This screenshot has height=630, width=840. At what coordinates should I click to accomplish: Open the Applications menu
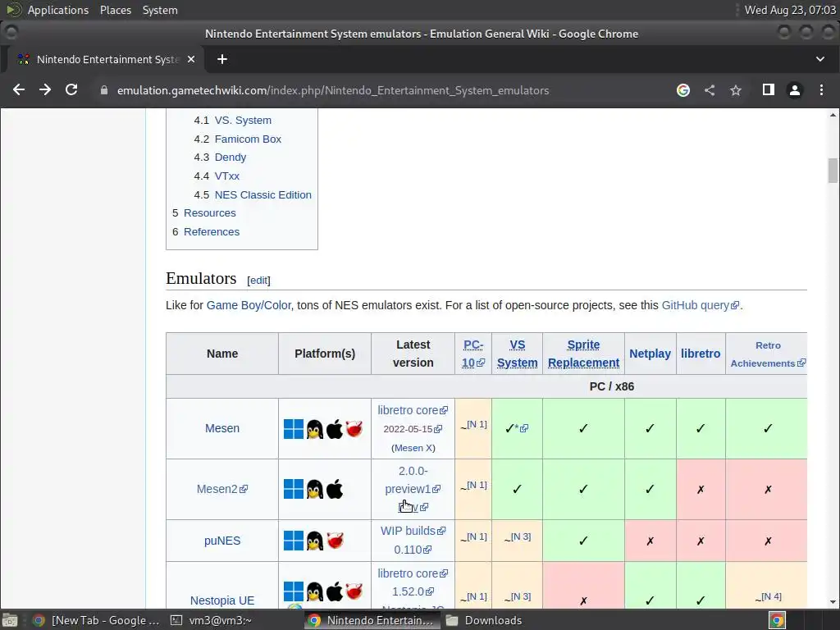coord(58,10)
